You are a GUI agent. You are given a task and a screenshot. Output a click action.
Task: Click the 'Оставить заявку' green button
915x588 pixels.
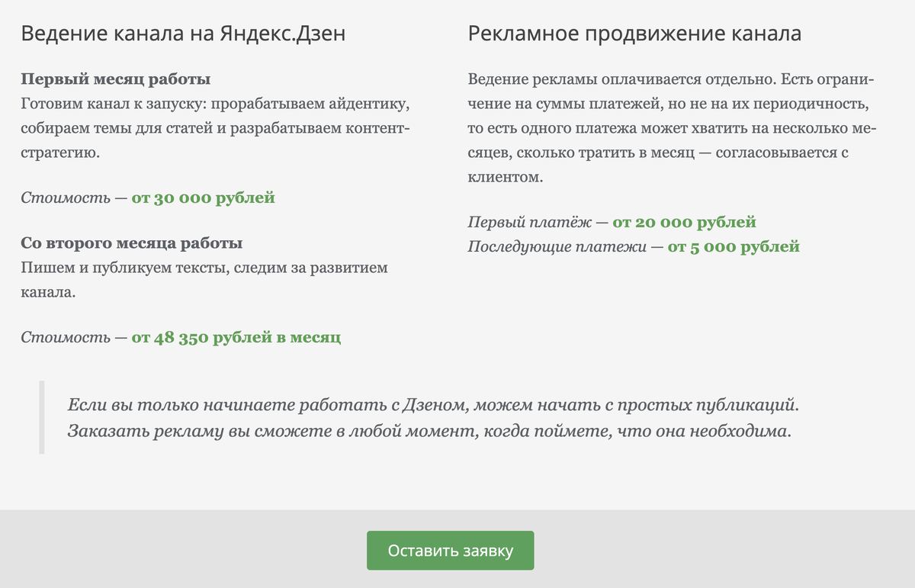point(450,551)
